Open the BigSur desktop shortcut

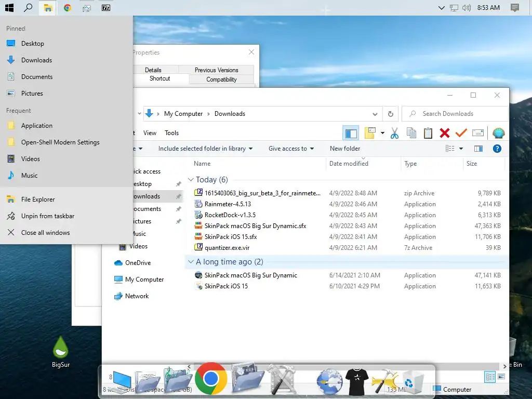[x=61, y=353]
